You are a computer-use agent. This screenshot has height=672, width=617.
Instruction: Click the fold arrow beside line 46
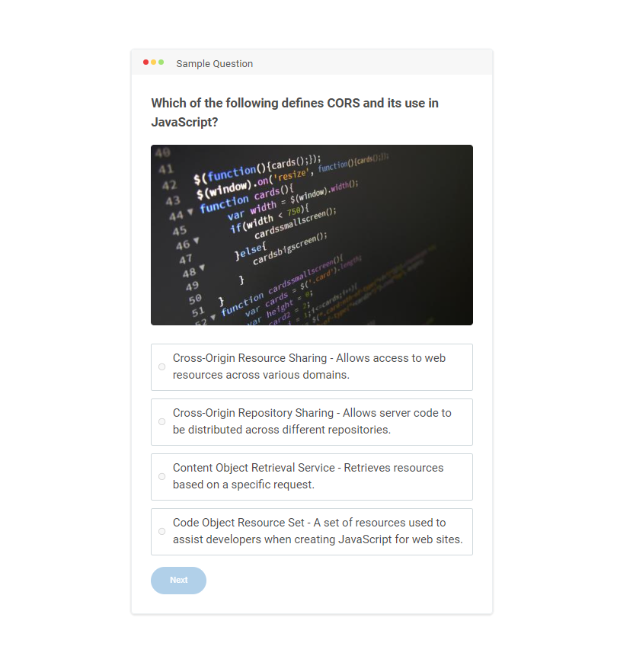197,241
